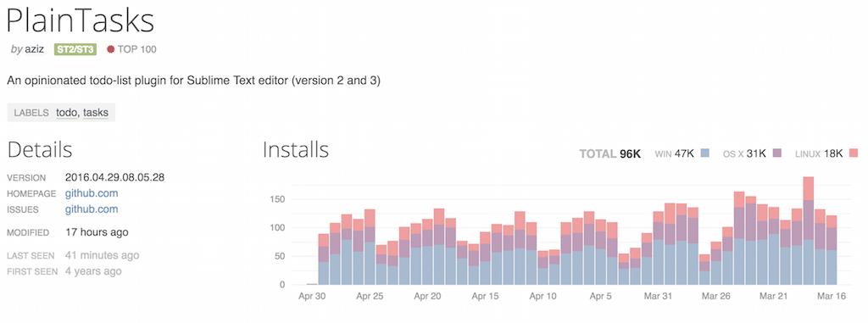Viewport: 868px width, 323px height.
Task: Open the tasks label link
Action: 96,113
